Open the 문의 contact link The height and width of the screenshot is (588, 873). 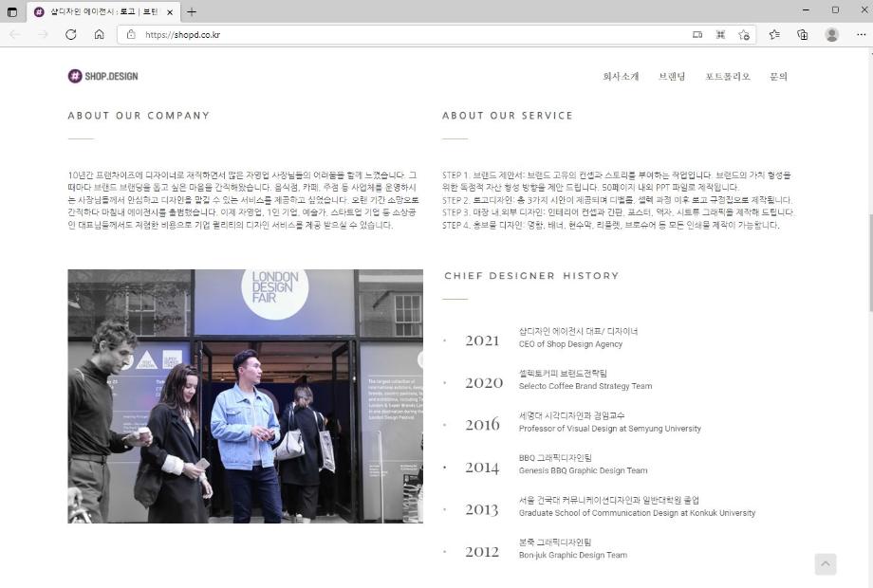click(x=778, y=77)
